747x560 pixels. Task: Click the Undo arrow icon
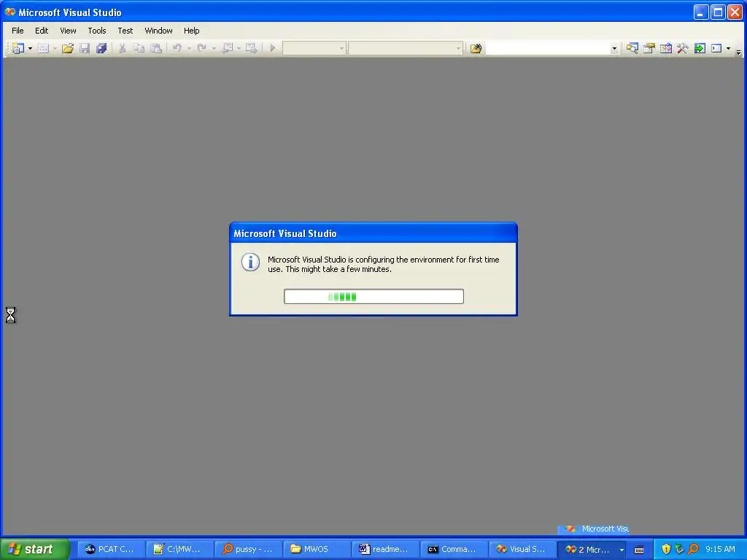pos(177,48)
